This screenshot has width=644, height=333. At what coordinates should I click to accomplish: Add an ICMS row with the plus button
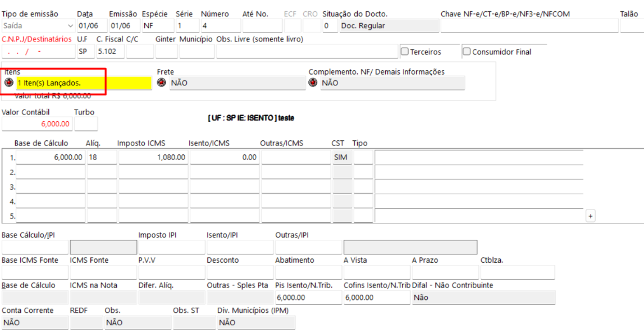point(590,216)
